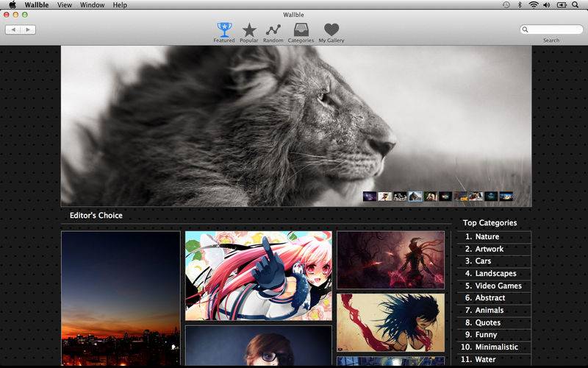Open the Help menu
This screenshot has height=368, width=588.
click(120, 5)
